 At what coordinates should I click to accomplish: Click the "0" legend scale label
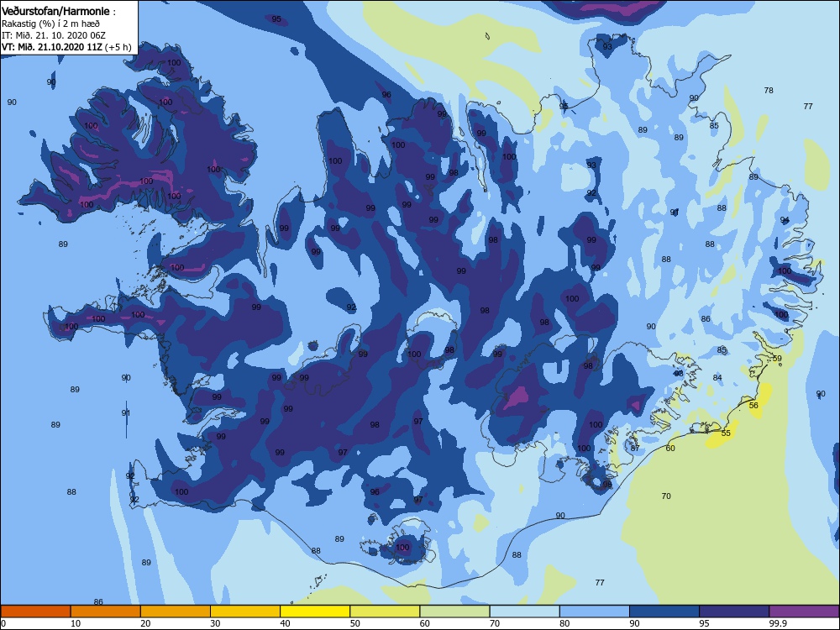point(3,623)
